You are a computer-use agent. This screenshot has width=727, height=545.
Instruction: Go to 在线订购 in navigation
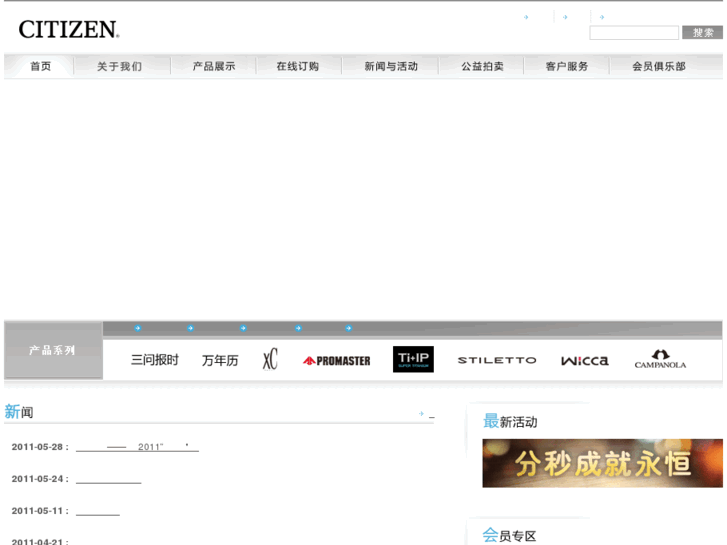[x=298, y=66]
